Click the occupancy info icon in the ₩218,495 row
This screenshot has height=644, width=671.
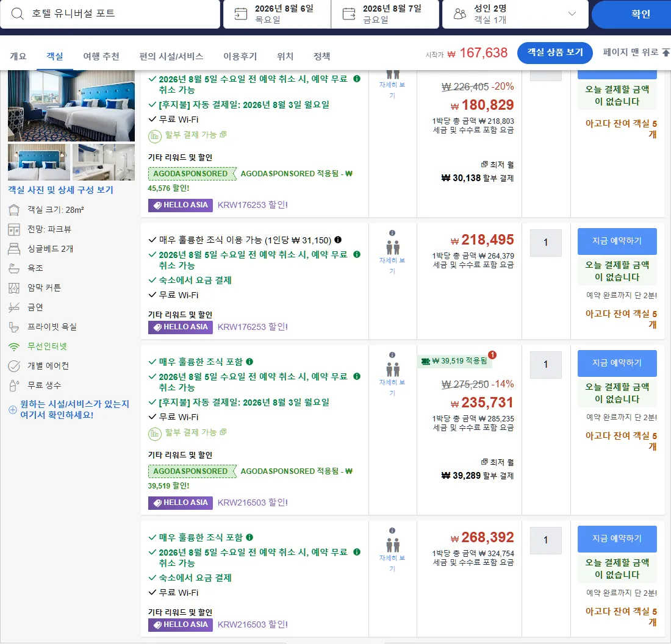(392, 233)
